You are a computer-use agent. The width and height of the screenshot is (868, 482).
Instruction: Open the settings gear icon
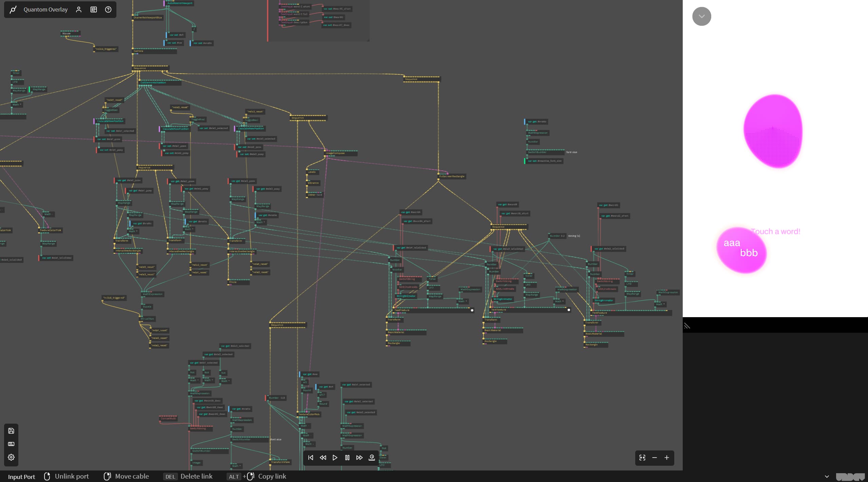tap(11, 457)
